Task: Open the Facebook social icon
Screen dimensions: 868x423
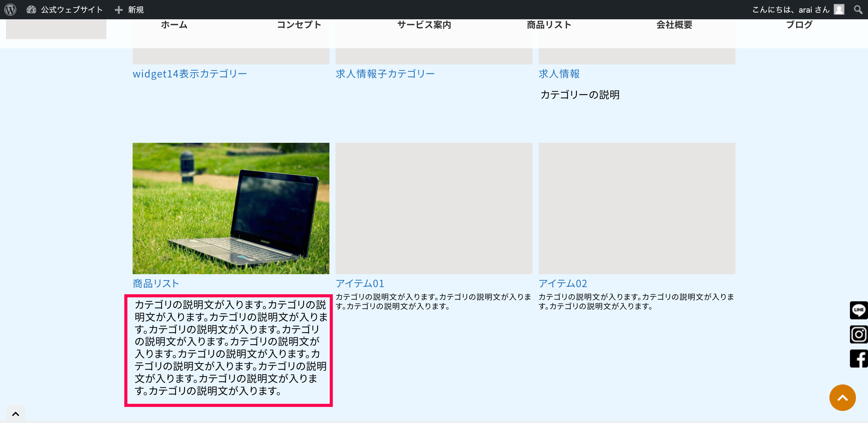Action: click(x=858, y=358)
